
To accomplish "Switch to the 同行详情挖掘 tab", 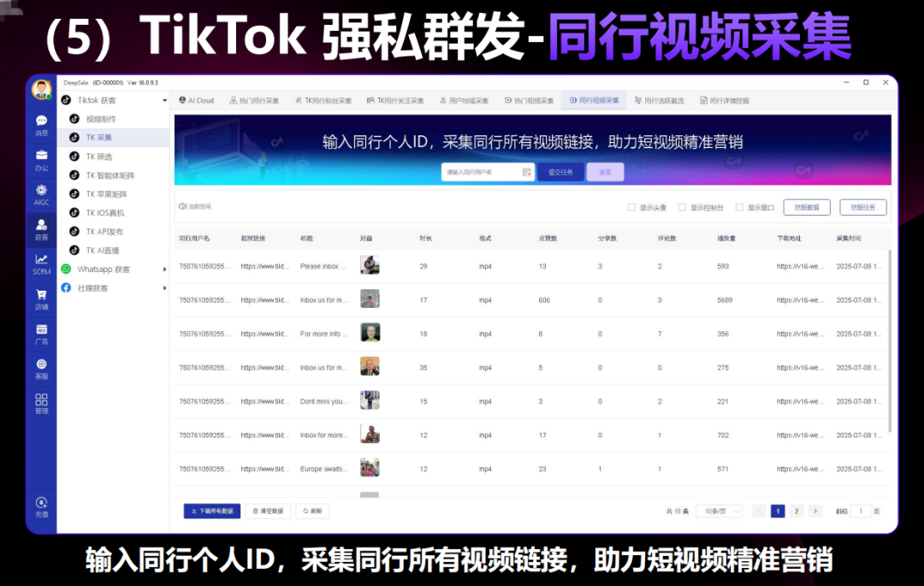I will 725,101.
